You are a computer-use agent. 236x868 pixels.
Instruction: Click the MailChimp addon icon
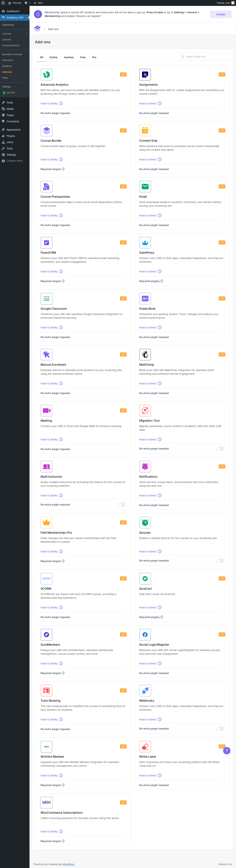pos(145,354)
